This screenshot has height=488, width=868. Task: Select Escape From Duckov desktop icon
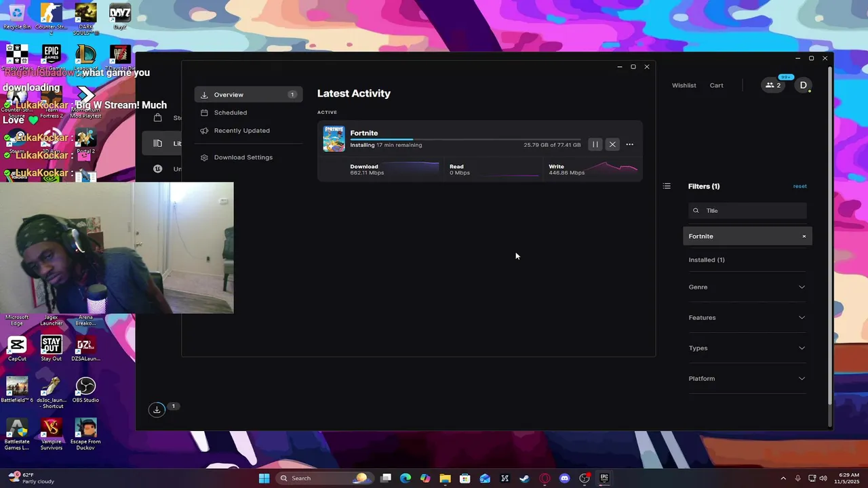click(x=85, y=434)
